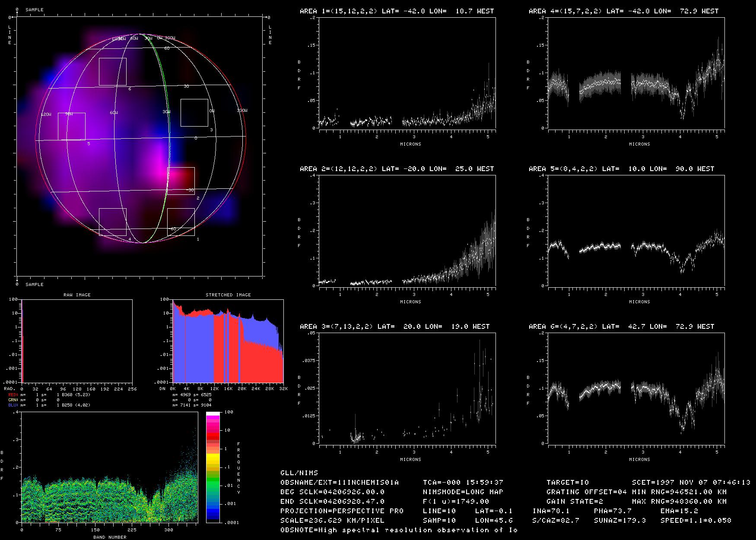Click the TCA=-000 15:59:37 value
This screenshot has width=756, height=540.
click(x=463, y=483)
